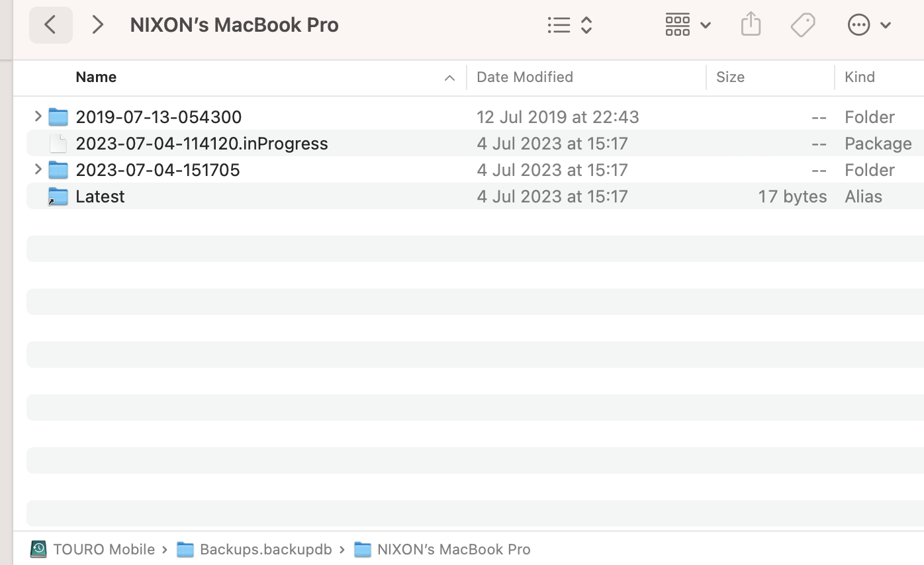Open the More options ellipsis dropdown
The image size is (924, 565).
tap(858, 24)
